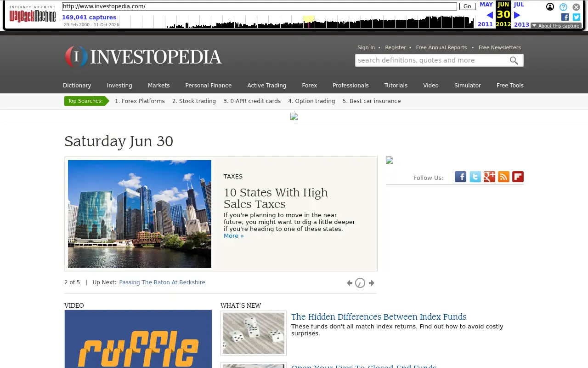The height and width of the screenshot is (368, 588).
Task: Open the Simulator menu
Action: coord(467,86)
